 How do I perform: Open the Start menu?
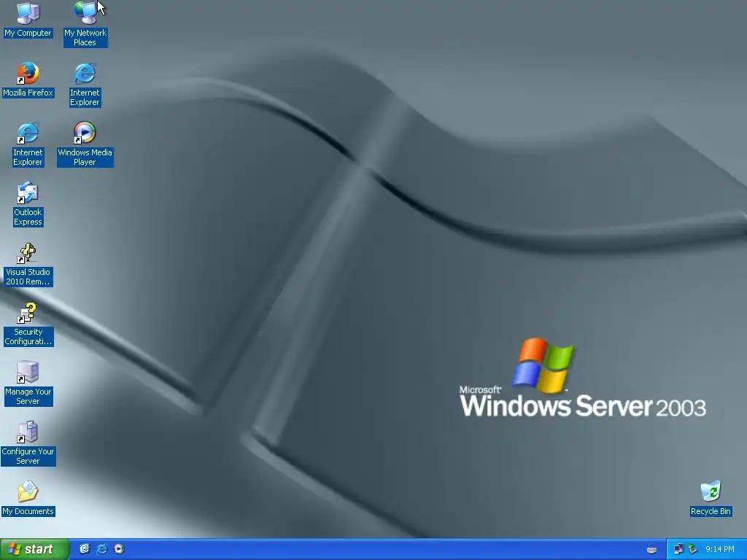click(x=35, y=549)
